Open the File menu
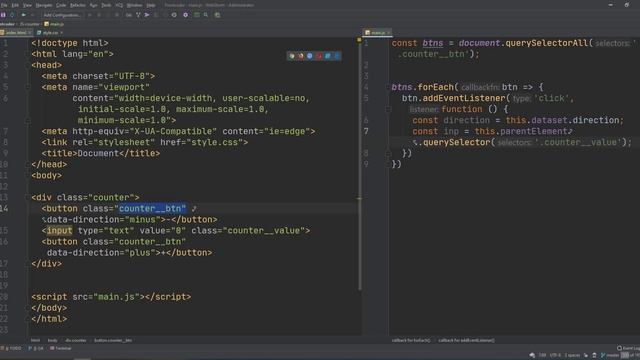Viewport: 640px width, 360px height. (4, 5)
